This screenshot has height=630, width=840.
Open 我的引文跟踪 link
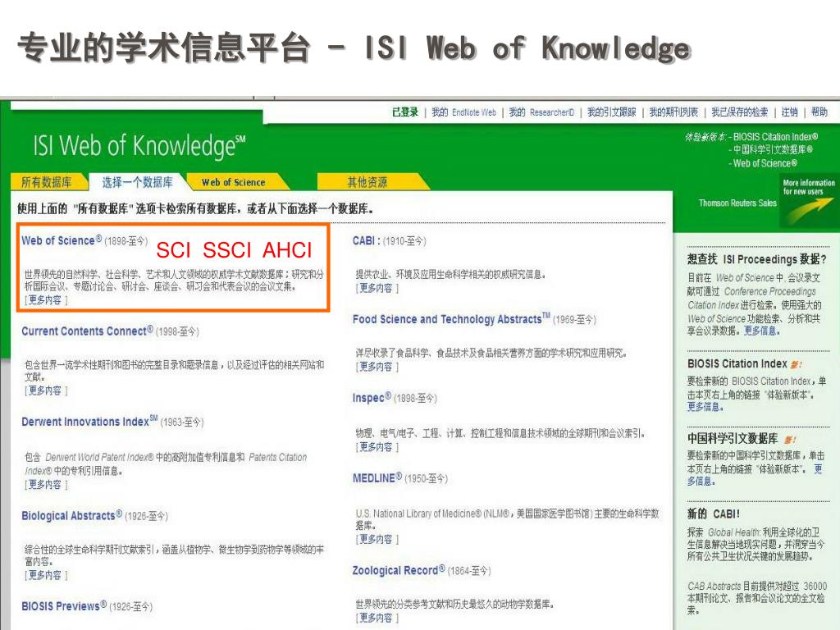point(611,112)
